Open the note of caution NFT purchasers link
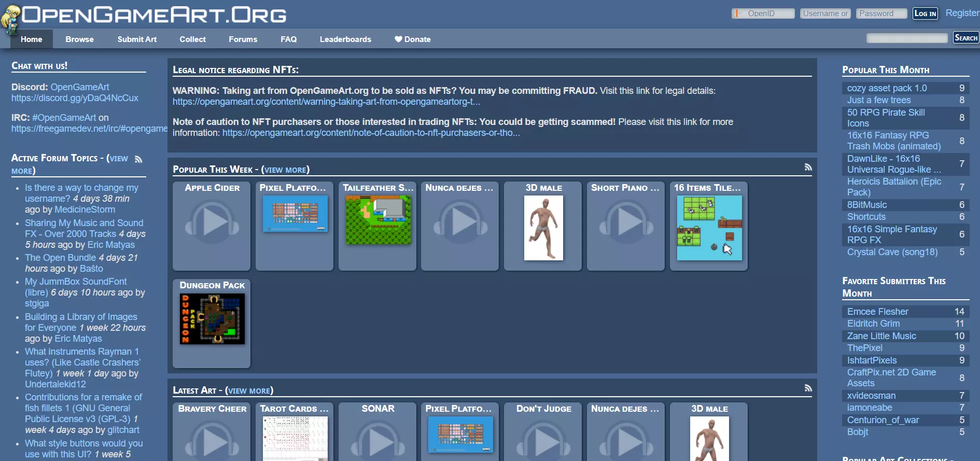This screenshot has width=980, height=461. click(371, 133)
